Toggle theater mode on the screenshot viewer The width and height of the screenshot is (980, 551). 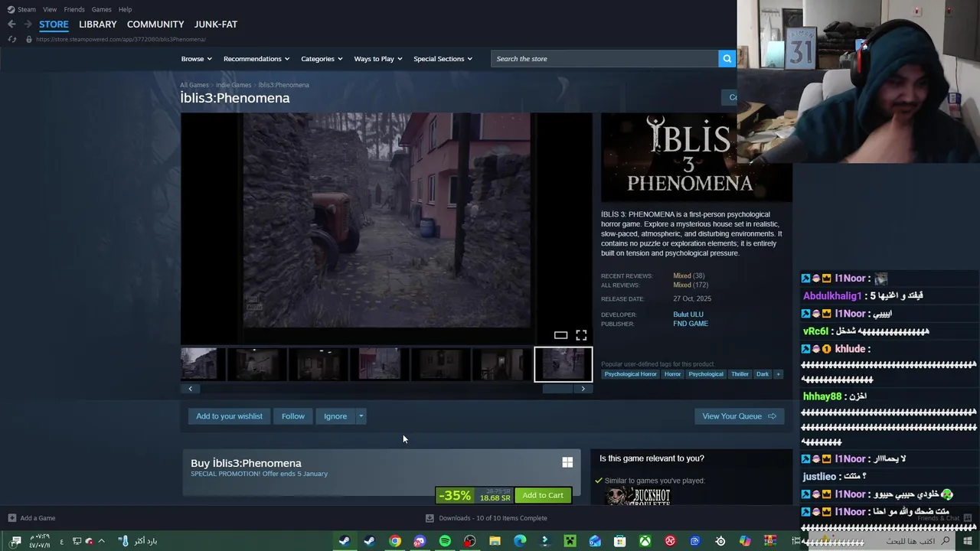[x=560, y=335]
